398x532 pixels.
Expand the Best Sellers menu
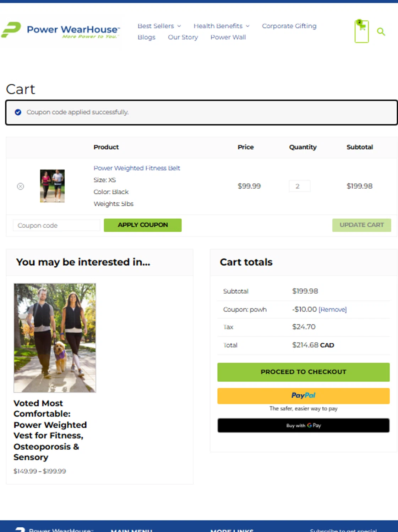tap(159, 26)
